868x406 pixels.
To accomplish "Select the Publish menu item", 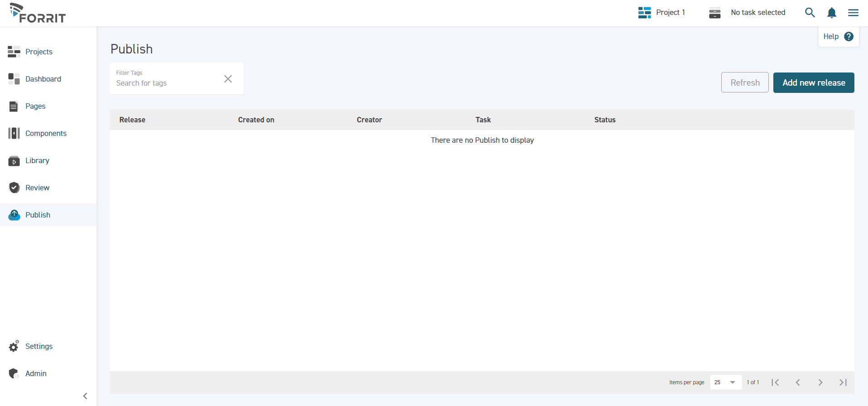I will [x=48, y=215].
